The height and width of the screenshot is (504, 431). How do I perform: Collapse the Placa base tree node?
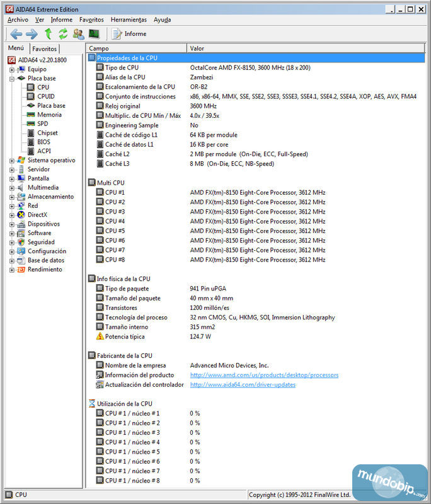[x=12, y=79]
